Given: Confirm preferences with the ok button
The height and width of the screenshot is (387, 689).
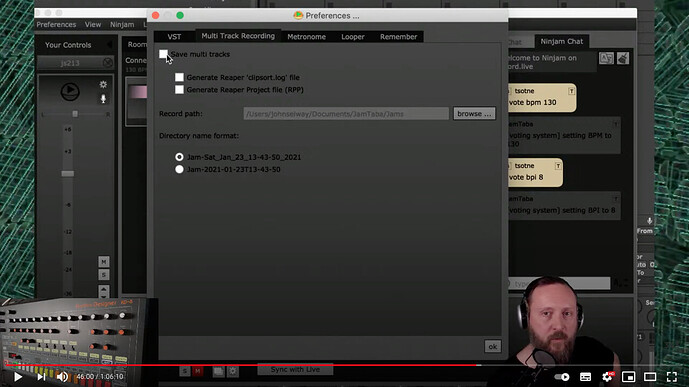Looking at the screenshot, I should [x=493, y=347].
